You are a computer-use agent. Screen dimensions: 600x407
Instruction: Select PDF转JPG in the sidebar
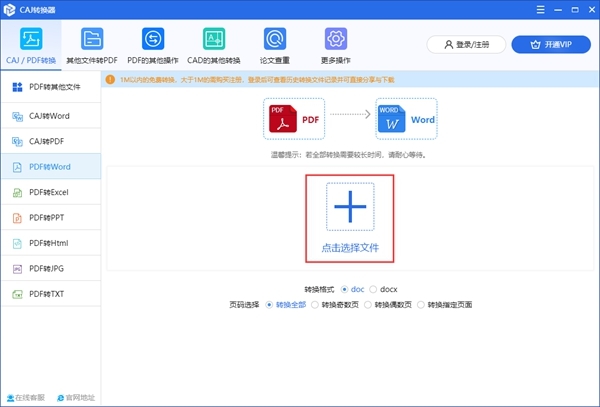(50, 268)
